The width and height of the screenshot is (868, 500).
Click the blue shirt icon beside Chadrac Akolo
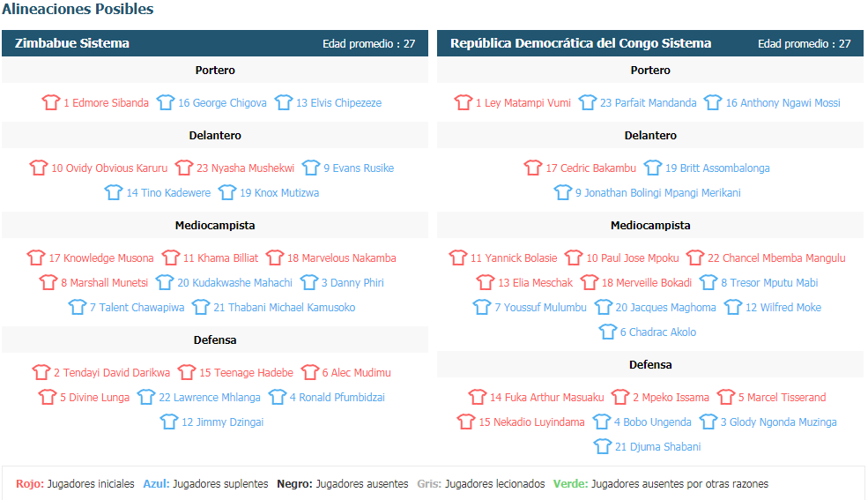pyautogui.click(x=607, y=332)
